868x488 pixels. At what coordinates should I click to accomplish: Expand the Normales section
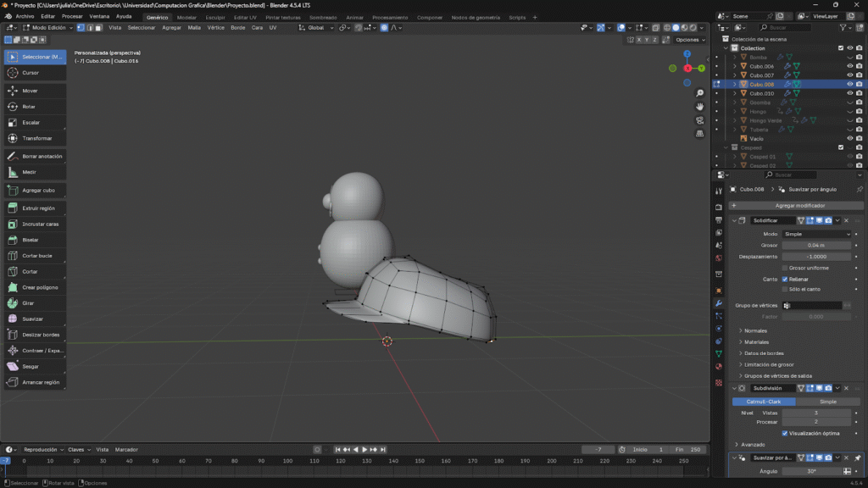click(754, 330)
